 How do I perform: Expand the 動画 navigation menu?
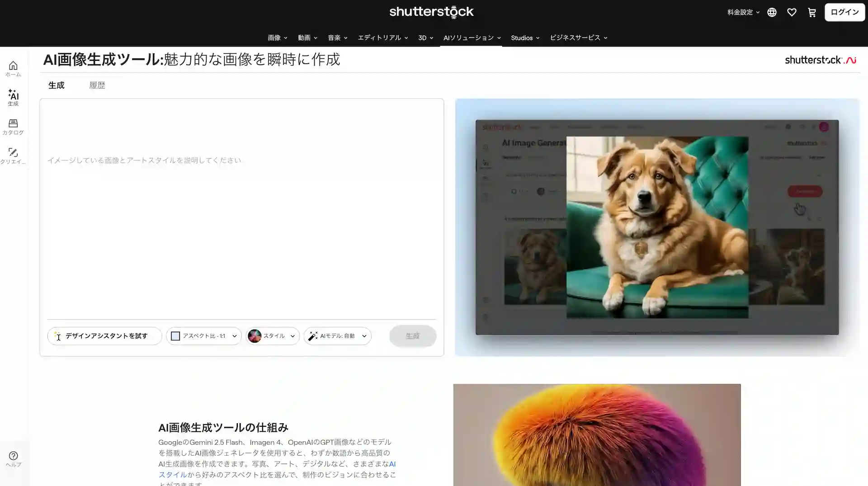point(307,38)
